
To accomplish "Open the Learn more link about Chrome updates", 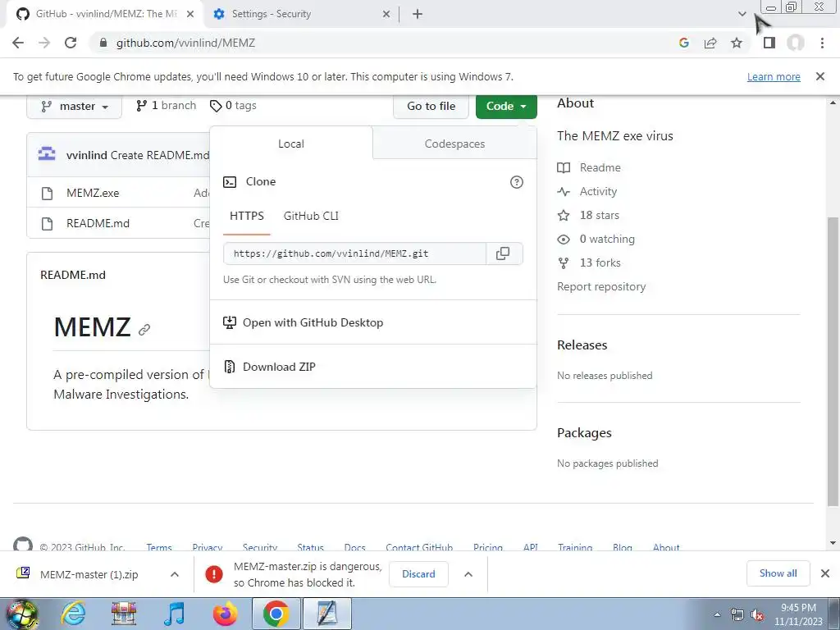I will point(774,76).
